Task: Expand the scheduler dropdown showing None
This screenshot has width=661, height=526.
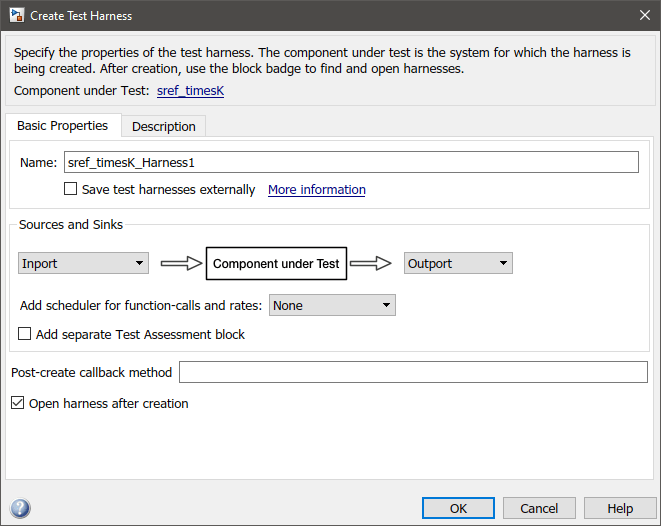Action: (332, 306)
